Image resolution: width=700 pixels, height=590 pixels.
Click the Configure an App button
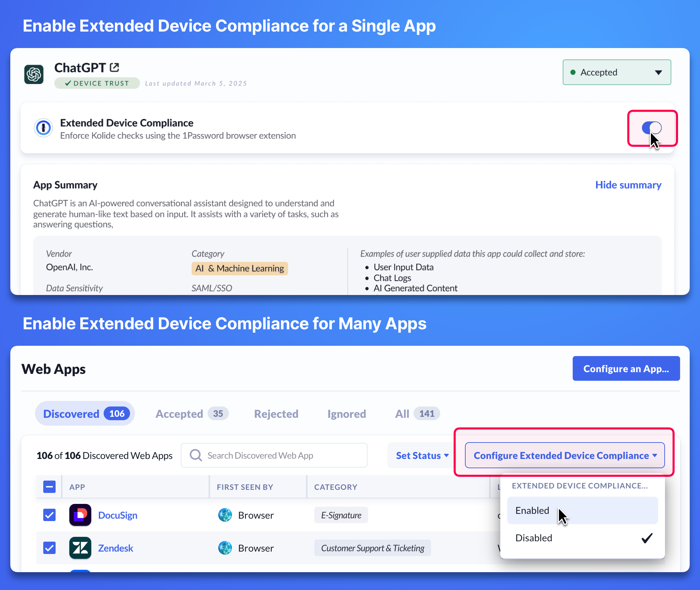pos(626,369)
